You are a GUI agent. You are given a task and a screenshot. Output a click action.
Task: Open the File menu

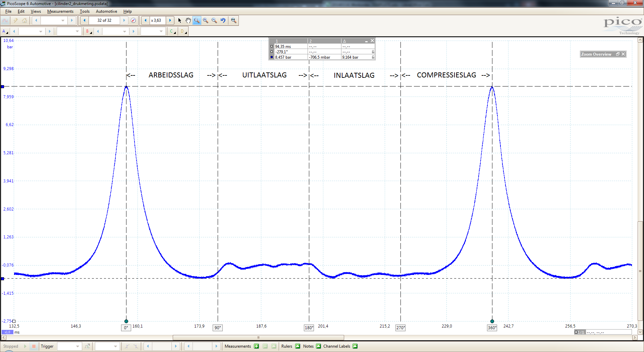tap(8, 11)
